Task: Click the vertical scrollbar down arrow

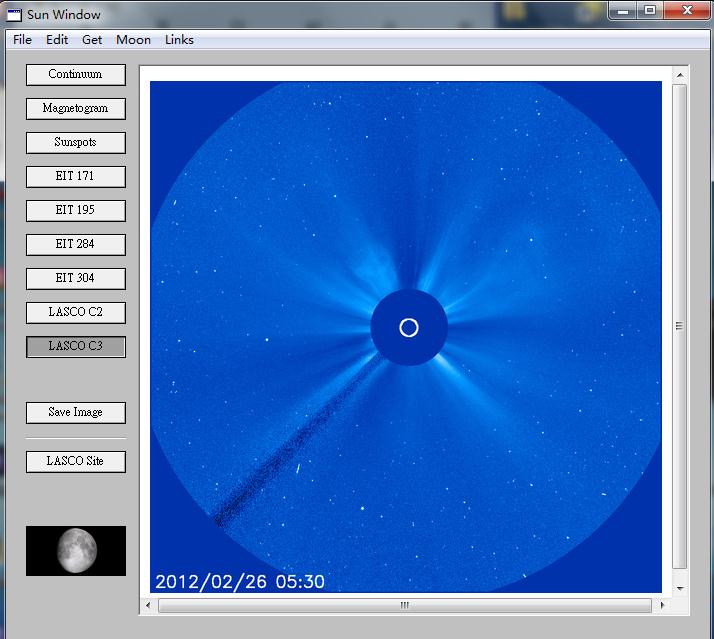Action: (680, 589)
